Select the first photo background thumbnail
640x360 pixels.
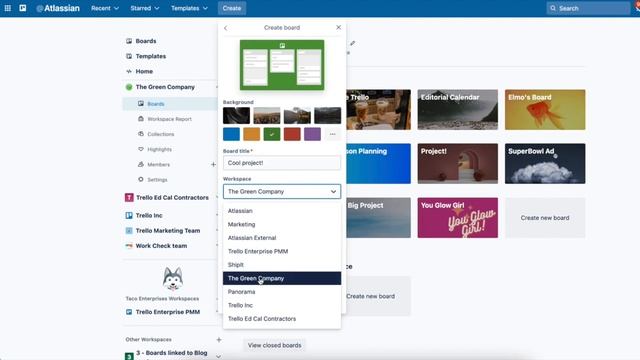point(236,116)
